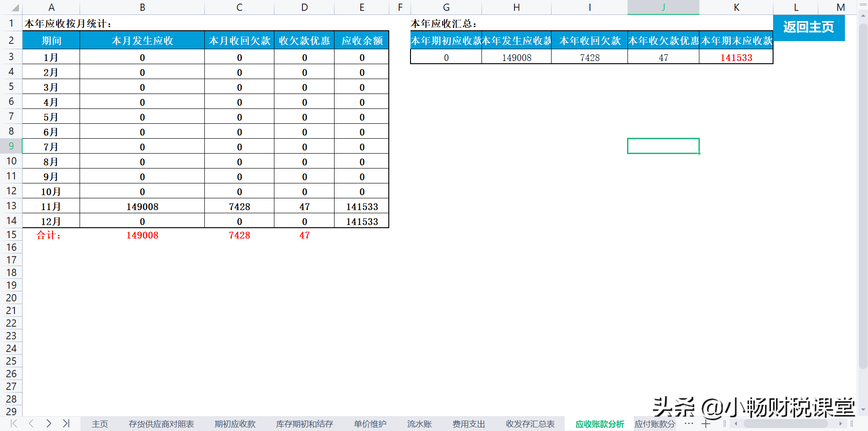
Task: Click the next sheet arrow
Action: pos(49,424)
